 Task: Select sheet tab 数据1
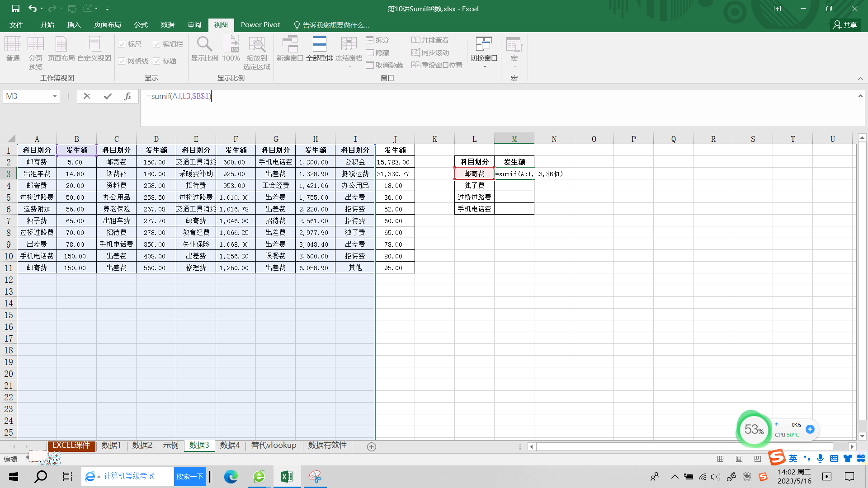[111, 446]
